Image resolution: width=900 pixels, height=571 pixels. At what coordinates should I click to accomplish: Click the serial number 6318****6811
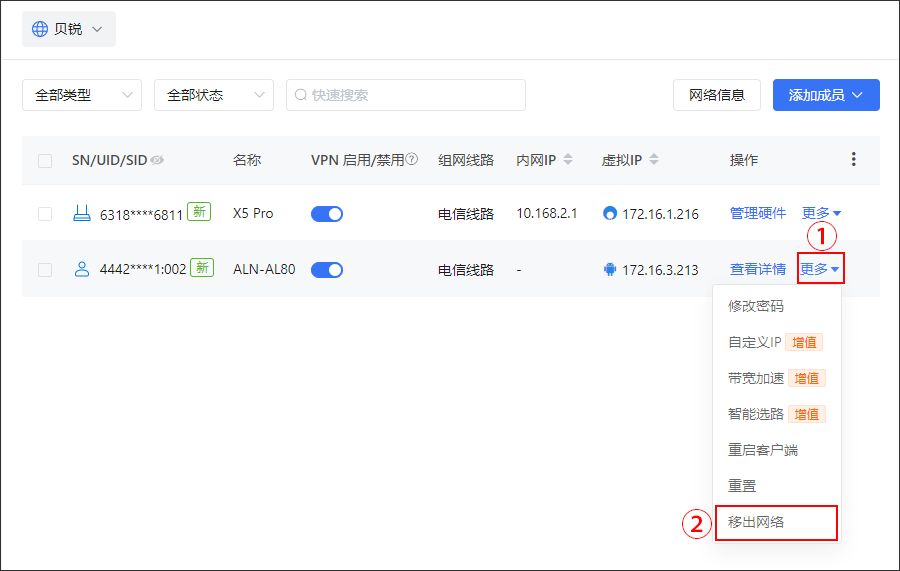coord(141,215)
